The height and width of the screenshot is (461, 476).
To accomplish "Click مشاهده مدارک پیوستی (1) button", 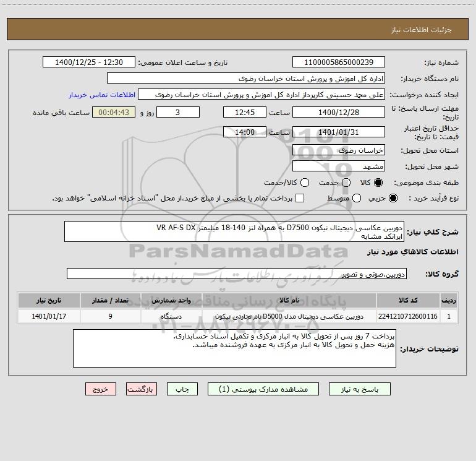I will pyautogui.click(x=263, y=389).
